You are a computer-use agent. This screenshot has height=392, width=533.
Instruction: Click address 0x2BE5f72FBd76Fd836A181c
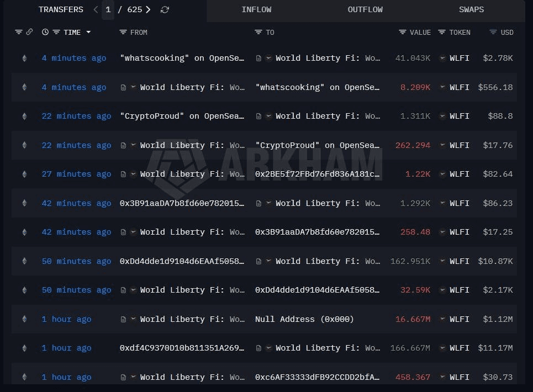click(x=318, y=174)
